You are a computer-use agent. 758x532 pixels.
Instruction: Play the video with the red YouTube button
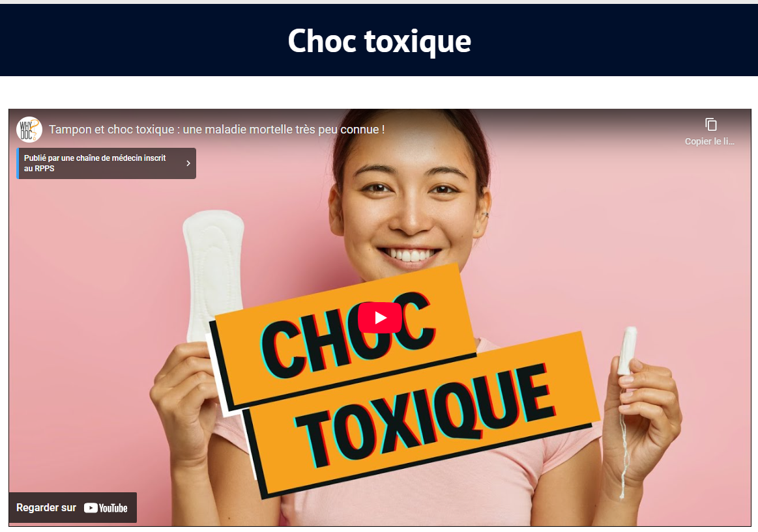[x=379, y=317]
